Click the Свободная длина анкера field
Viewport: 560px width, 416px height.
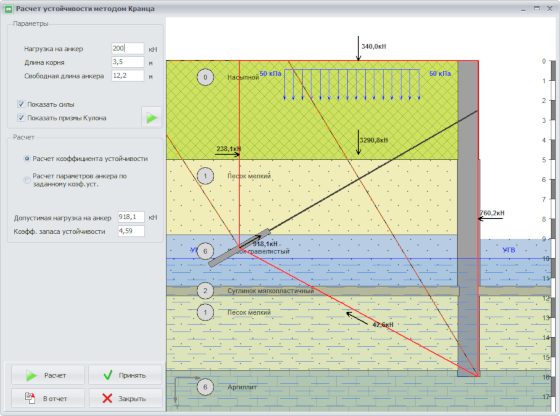click(x=128, y=76)
